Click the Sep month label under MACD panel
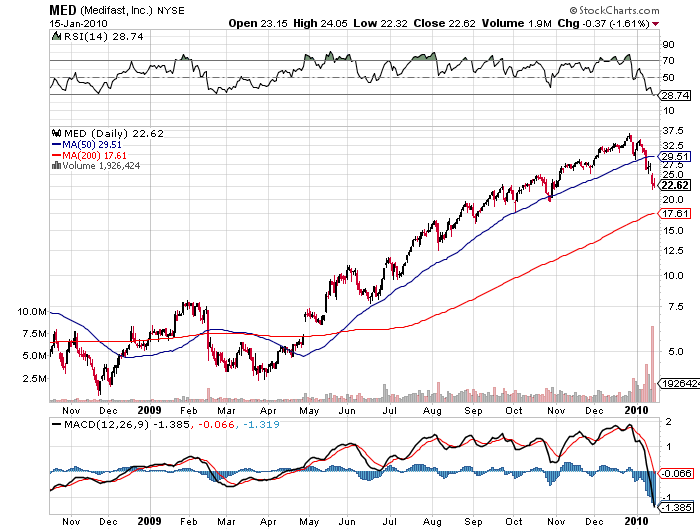 473,522
